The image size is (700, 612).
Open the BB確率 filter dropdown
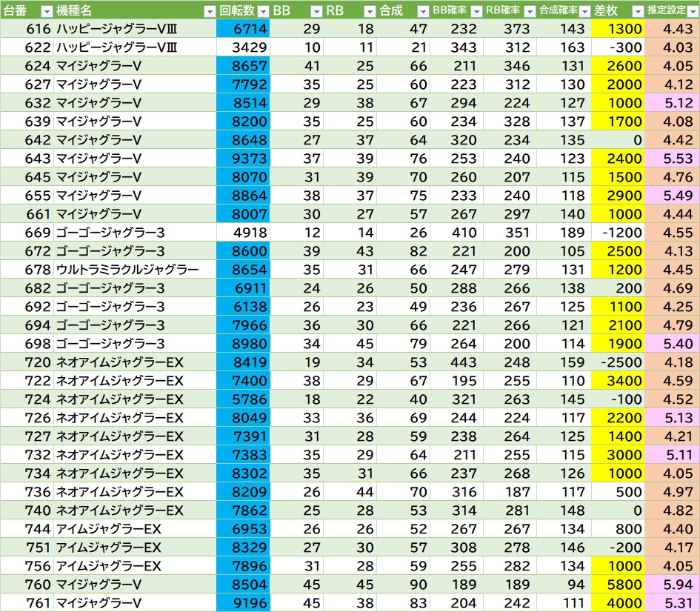(x=476, y=11)
